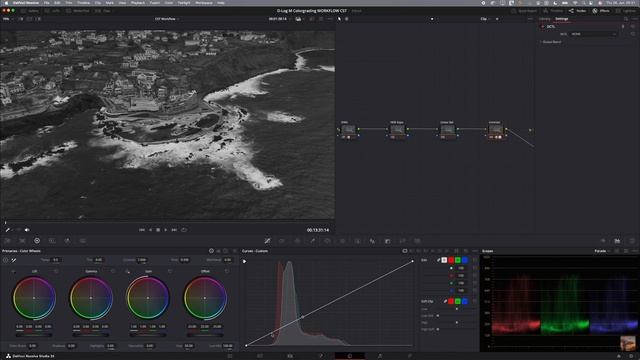
Task: Go to the Deliver page
Action: [410, 356]
